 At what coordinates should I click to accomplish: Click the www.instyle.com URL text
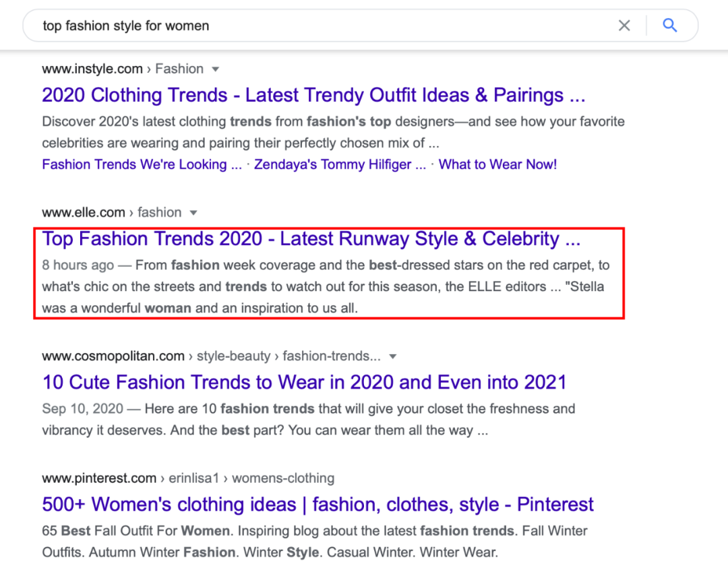tap(92, 69)
